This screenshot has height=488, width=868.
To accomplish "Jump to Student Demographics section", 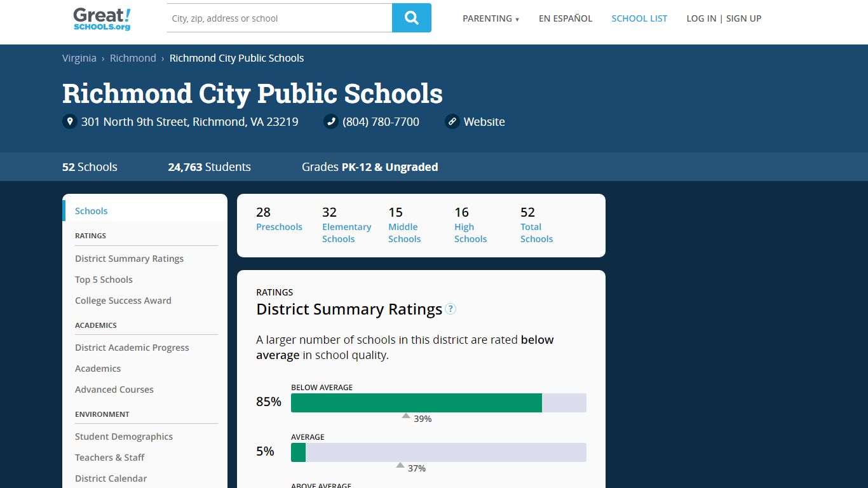I will pos(124,437).
